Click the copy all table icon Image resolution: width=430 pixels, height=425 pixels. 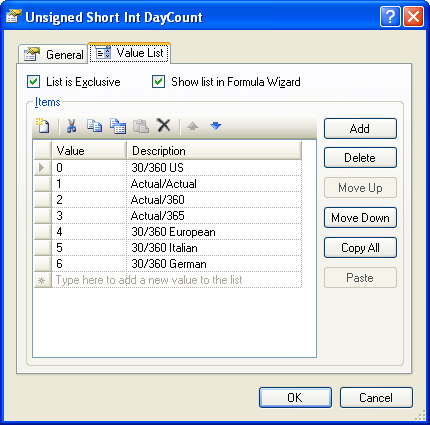click(118, 126)
